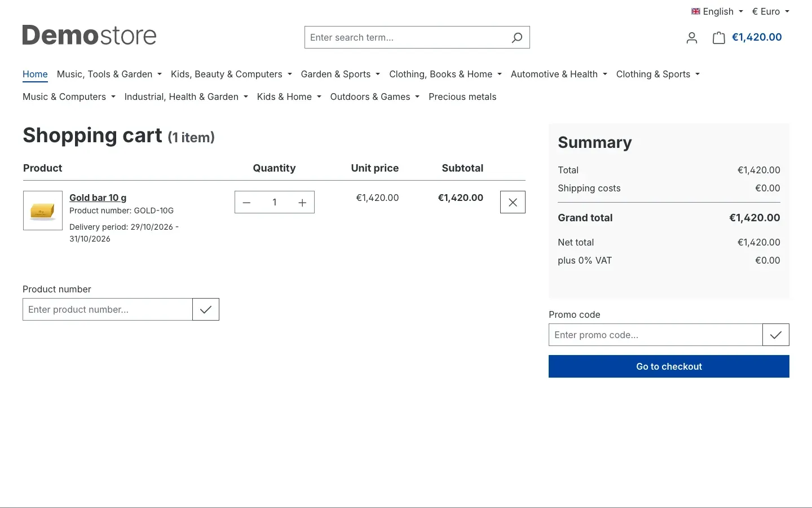
Task: Click the cart total €1,420.00 in header
Action: (x=757, y=37)
